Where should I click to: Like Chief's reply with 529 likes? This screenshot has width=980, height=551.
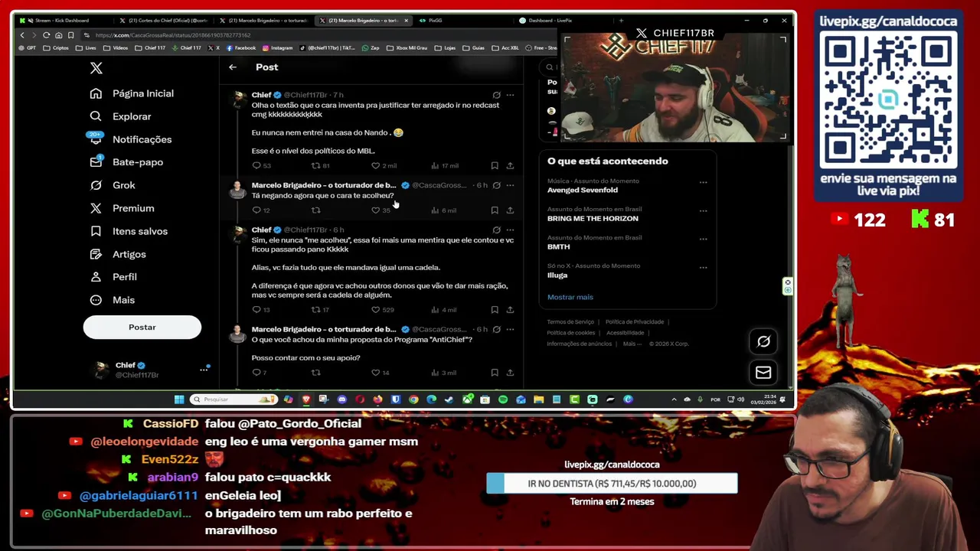click(x=383, y=310)
